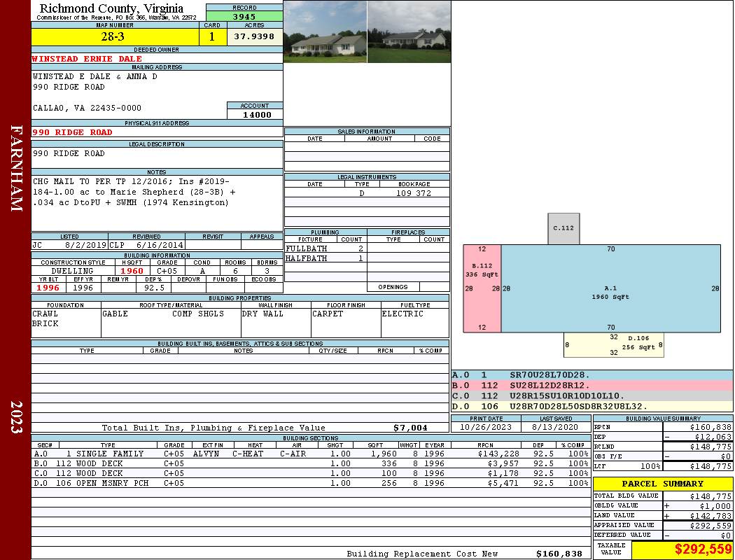Click sketch code line SU28L12D28R12.
This screenshot has height=560, width=735.
tap(592, 385)
